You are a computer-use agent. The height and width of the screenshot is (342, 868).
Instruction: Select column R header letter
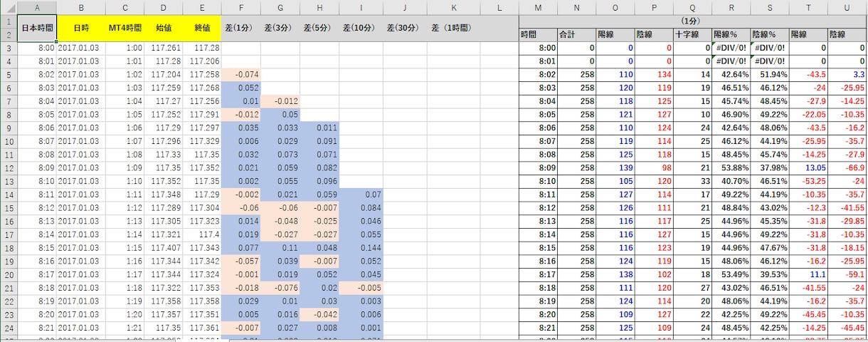[731, 6]
